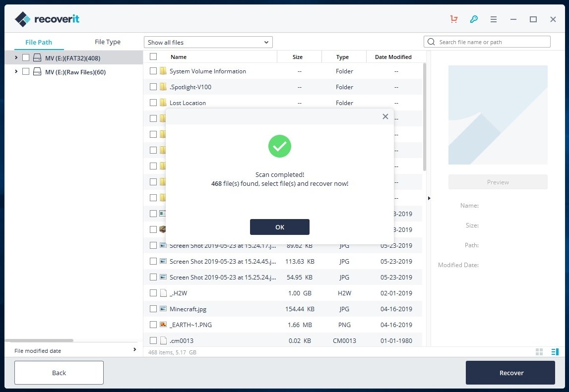
Task: Switch to the File Type tab
Action: click(107, 42)
